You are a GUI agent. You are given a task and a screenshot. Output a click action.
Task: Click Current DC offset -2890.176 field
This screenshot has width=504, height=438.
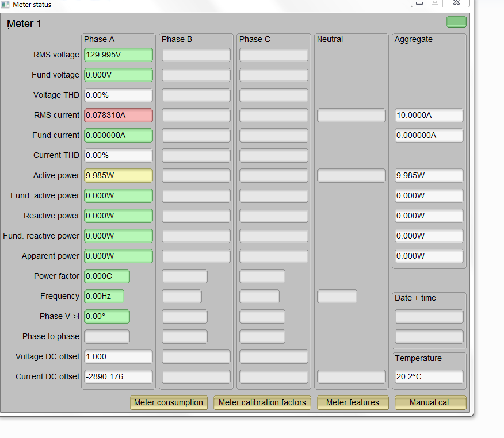click(119, 376)
